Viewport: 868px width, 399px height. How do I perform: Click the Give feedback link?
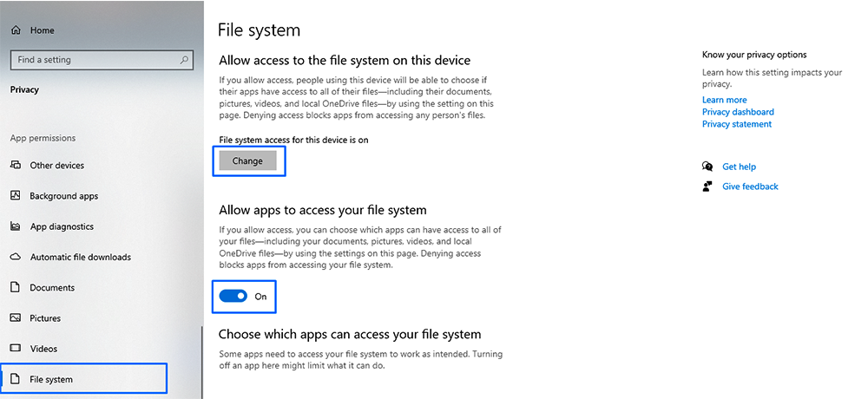point(750,186)
